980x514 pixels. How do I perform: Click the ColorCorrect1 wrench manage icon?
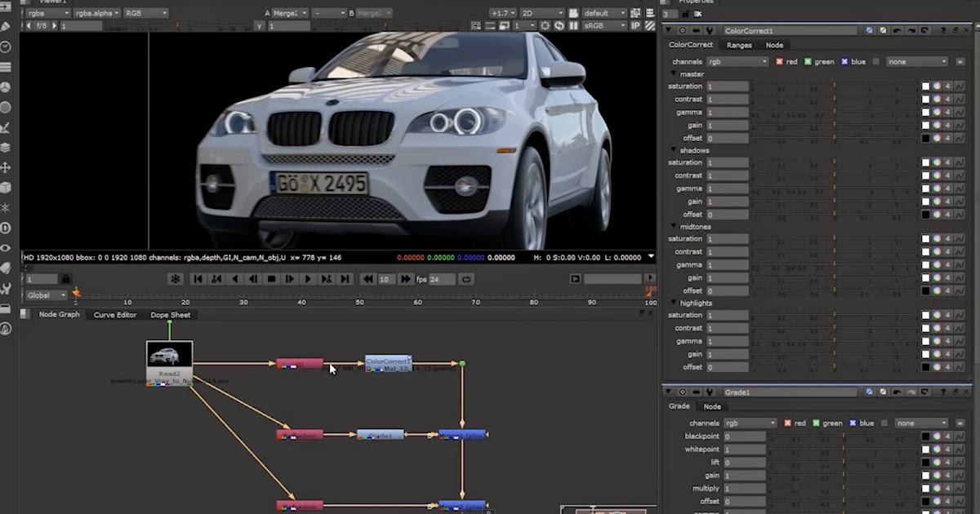pos(710,30)
